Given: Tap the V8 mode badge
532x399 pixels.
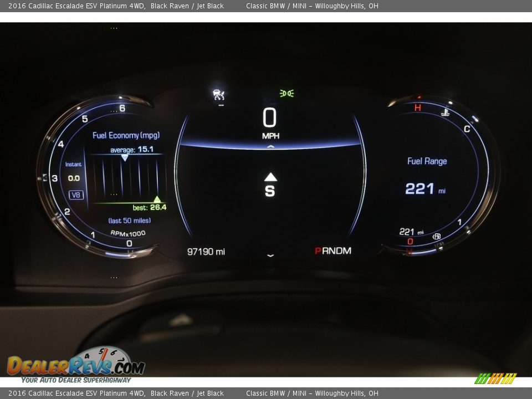Looking at the screenshot, I should point(76,195).
